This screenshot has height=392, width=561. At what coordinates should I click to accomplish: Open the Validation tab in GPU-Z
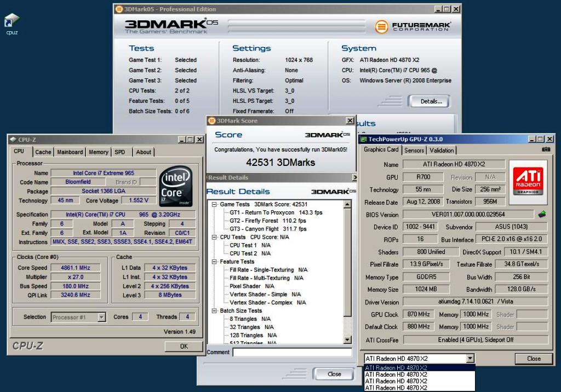[442, 151]
